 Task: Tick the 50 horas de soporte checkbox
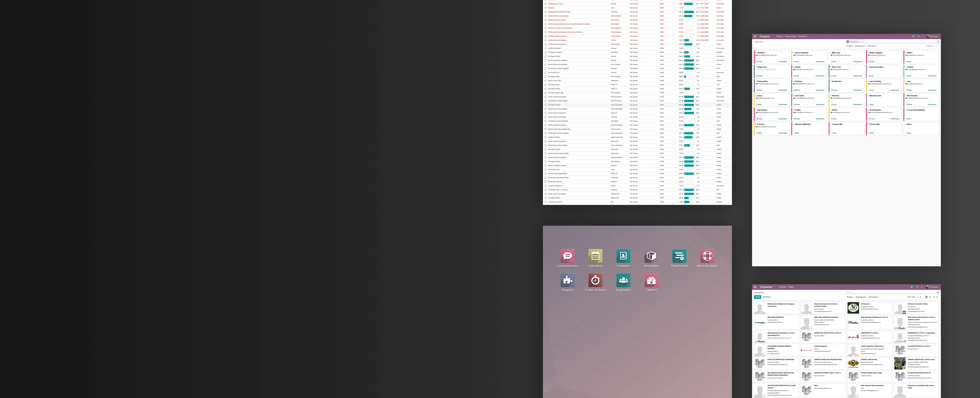click(545, 53)
